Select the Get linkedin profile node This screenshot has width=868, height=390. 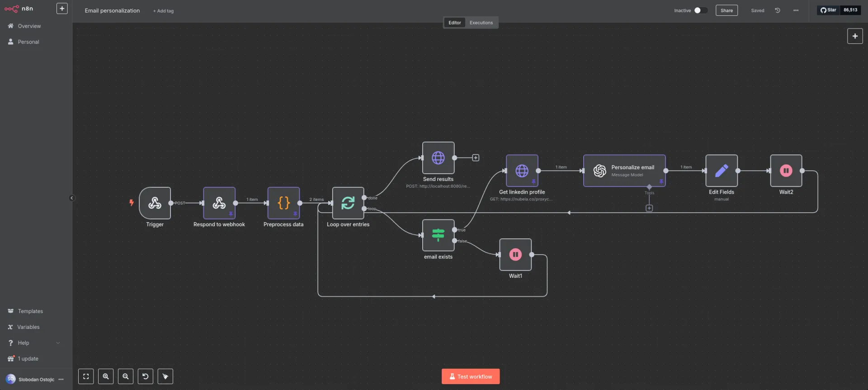pos(522,171)
